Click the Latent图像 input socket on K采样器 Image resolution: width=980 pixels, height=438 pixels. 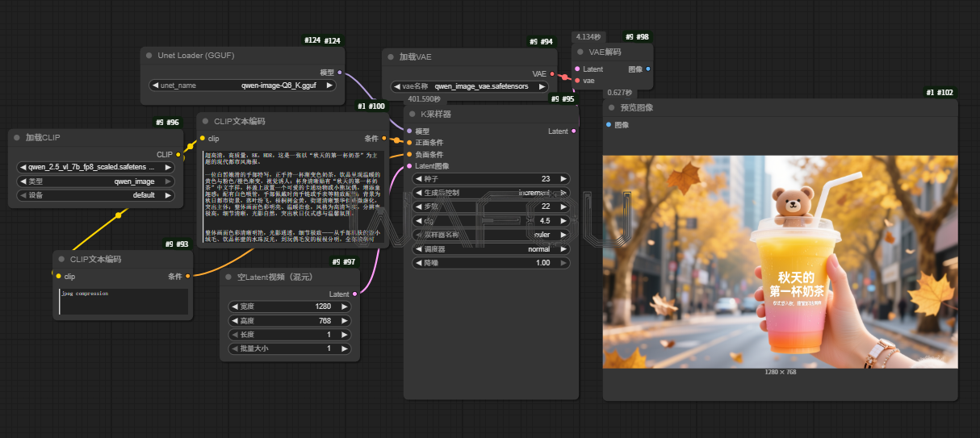(x=409, y=166)
